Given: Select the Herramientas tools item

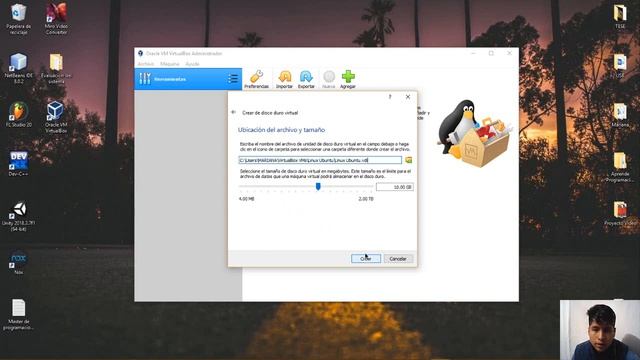Looking at the screenshot, I should pyautogui.click(x=188, y=79).
